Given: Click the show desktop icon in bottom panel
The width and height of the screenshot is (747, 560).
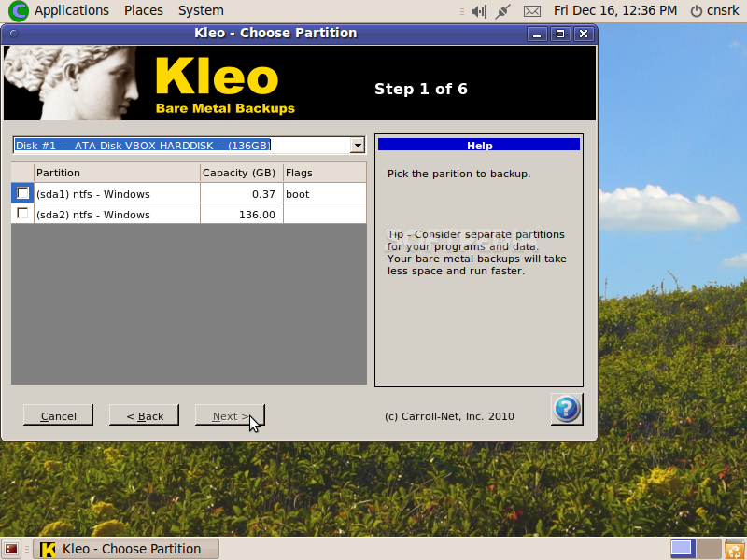Looking at the screenshot, I should 11,549.
